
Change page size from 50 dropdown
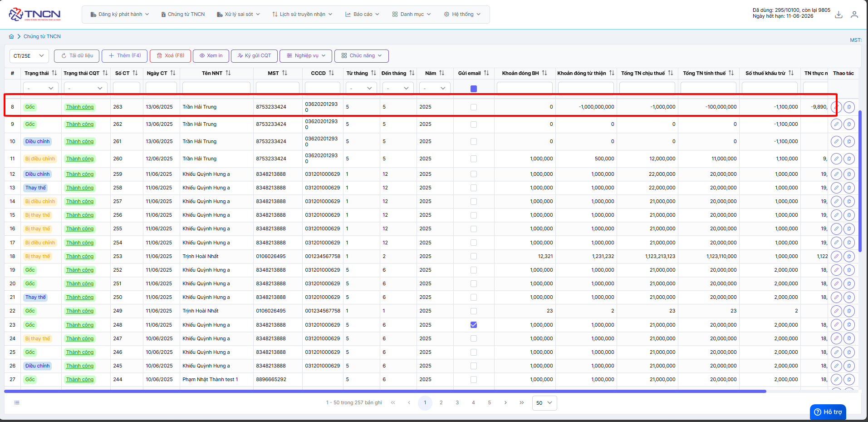pyautogui.click(x=544, y=403)
